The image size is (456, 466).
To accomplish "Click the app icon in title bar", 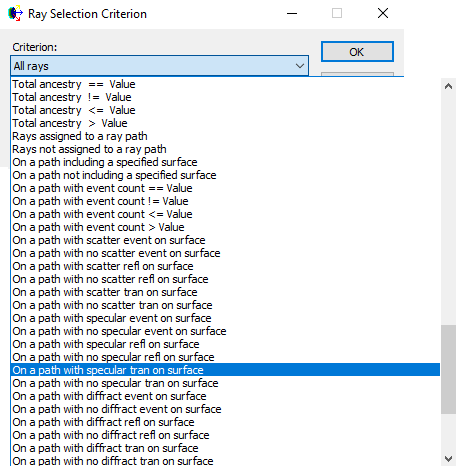I will (x=15, y=13).
